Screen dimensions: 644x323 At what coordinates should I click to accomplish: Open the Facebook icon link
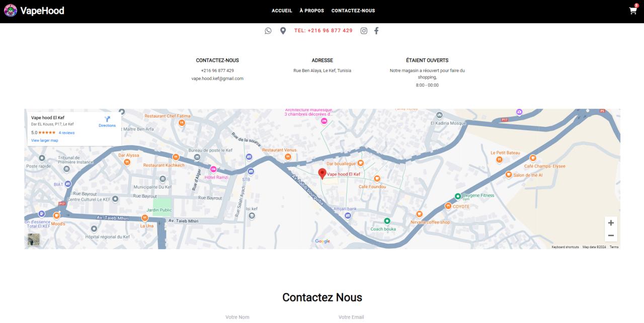click(376, 31)
